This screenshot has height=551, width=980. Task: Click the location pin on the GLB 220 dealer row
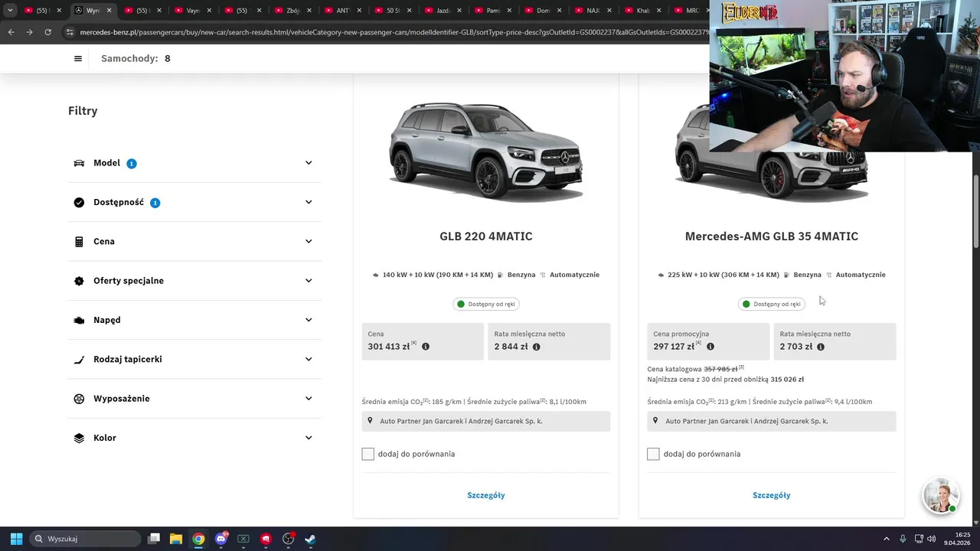[370, 421]
